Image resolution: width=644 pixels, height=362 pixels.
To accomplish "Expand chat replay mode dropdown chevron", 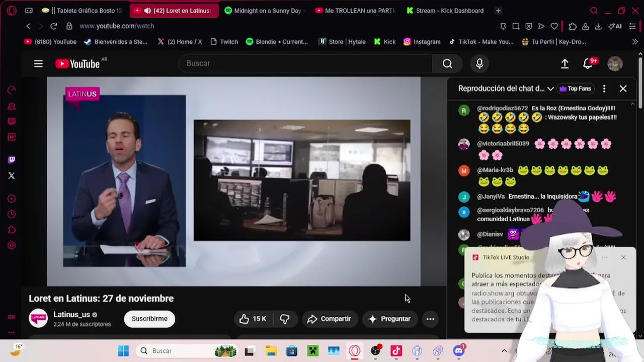I will tap(550, 88).
